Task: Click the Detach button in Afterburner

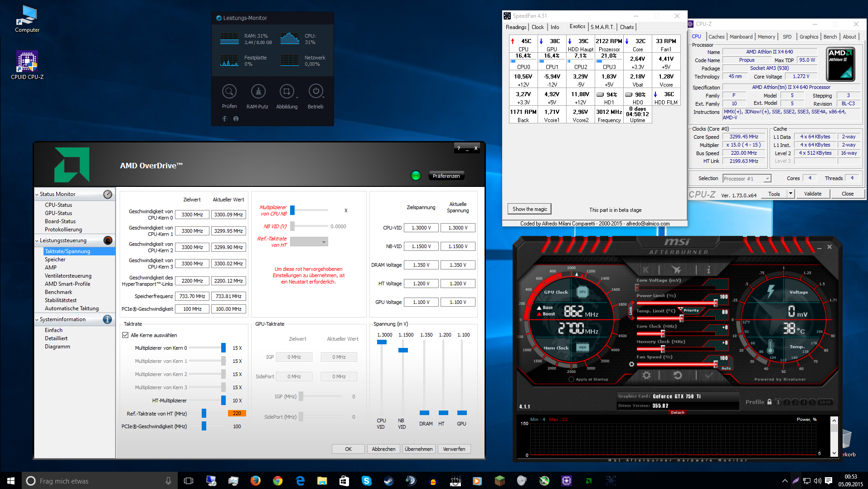Action: point(678,413)
